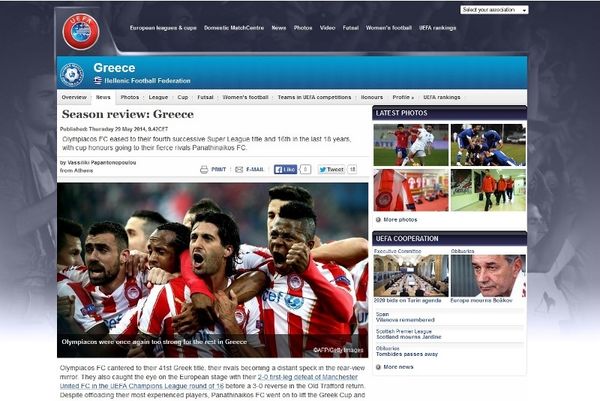The height and width of the screenshot is (401, 600).
Task: Click the Hellenic Football Federation crest
Action: 72,74
